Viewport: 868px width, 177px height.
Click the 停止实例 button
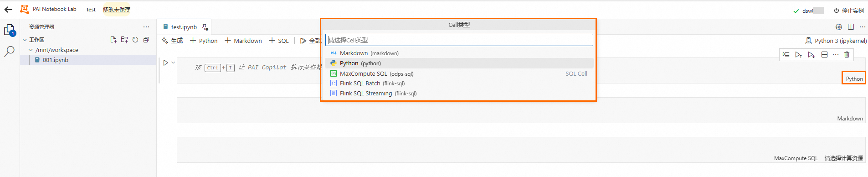tap(849, 10)
